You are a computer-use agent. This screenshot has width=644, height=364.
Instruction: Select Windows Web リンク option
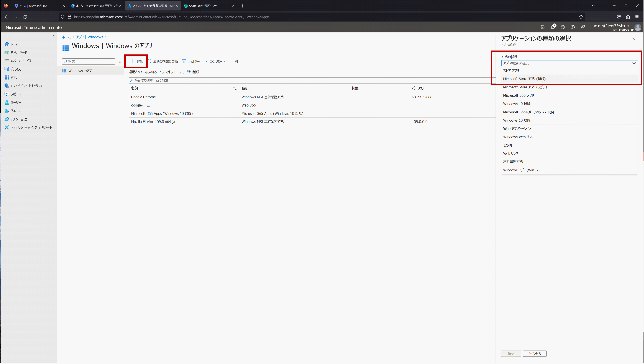pyautogui.click(x=569, y=137)
